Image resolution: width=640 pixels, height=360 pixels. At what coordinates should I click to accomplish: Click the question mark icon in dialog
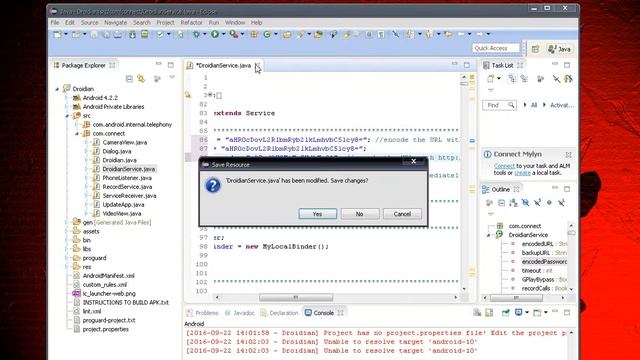coord(213,185)
